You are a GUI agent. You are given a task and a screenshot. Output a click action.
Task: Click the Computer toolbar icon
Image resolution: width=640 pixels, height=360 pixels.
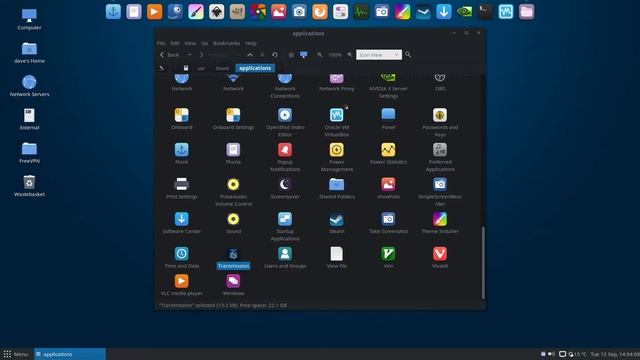click(x=304, y=55)
